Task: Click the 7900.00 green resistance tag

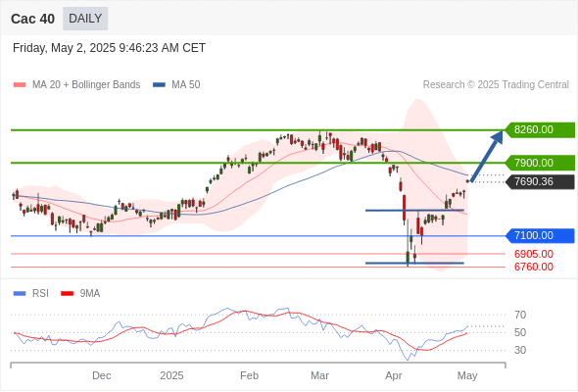Action: coord(540,163)
